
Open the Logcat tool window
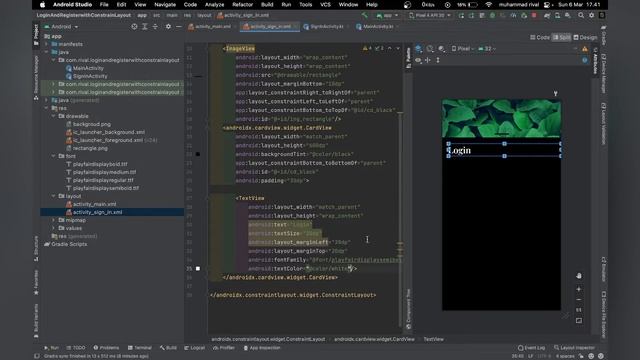coord(194,348)
